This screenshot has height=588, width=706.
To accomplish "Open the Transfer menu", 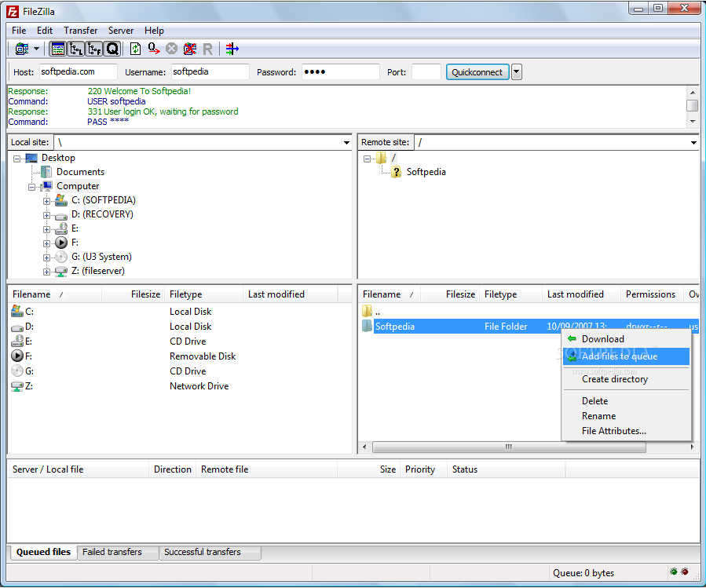I will pos(81,31).
